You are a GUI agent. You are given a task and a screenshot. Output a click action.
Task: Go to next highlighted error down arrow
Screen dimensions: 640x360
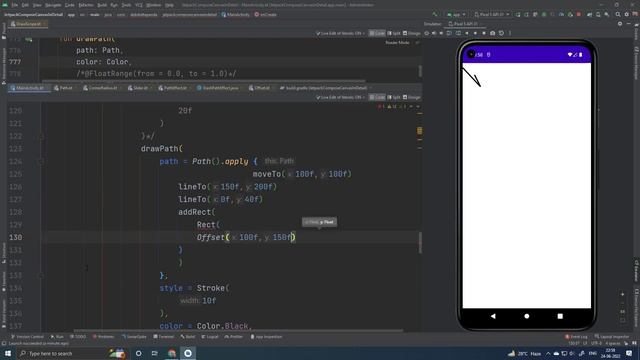(x=417, y=107)
